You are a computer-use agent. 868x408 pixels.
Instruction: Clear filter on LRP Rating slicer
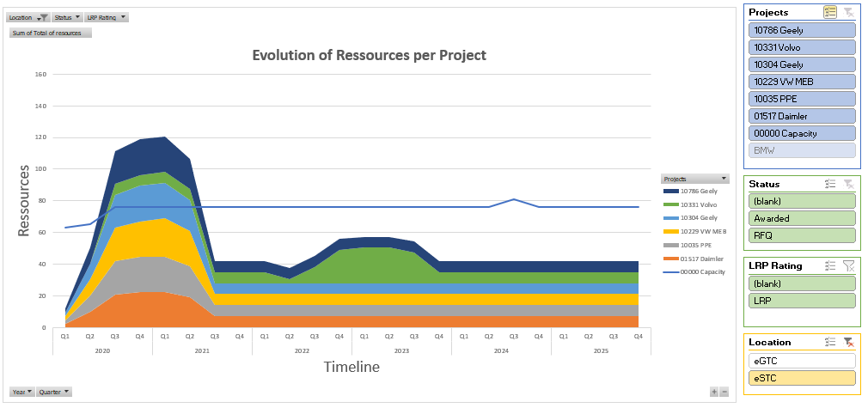(x=848, y=265)
